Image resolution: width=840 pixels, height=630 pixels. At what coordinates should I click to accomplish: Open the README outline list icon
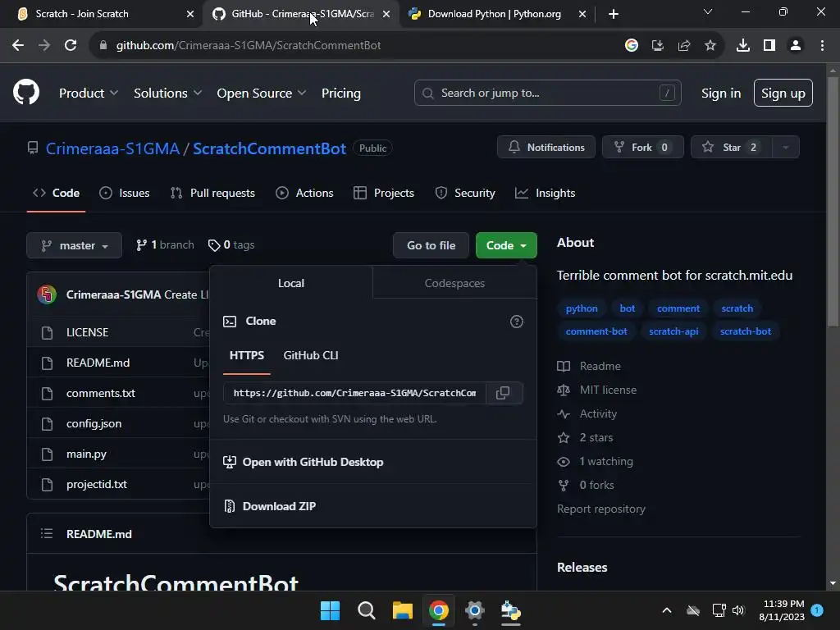[x=47, y=533]
